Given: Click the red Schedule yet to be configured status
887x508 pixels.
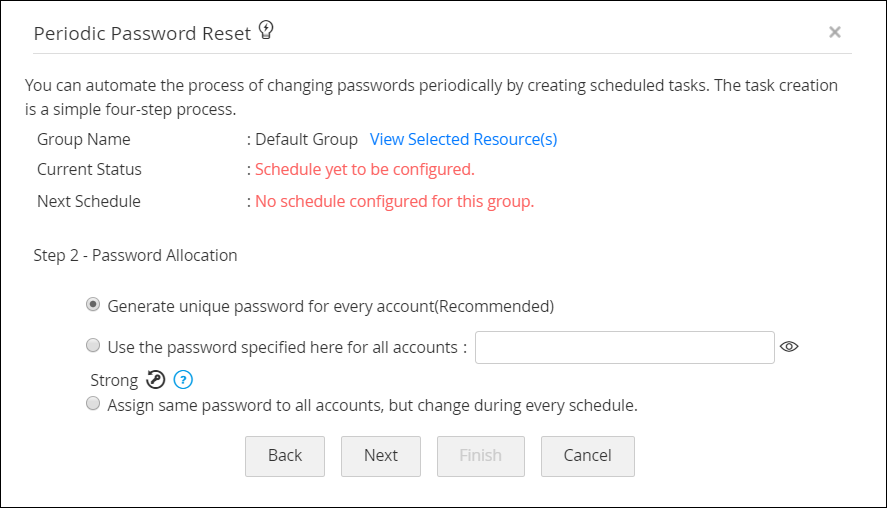Looking at the screenshot, I should tap(364, 169).
